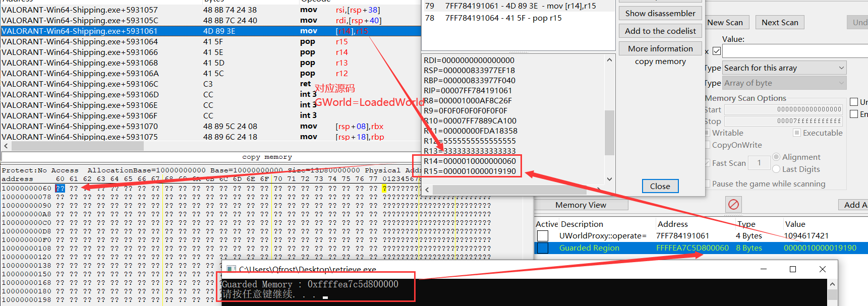Select the highlighted 'mov [r14],r15' disassembler row
The image size is (868, 306).
point(211,31)
